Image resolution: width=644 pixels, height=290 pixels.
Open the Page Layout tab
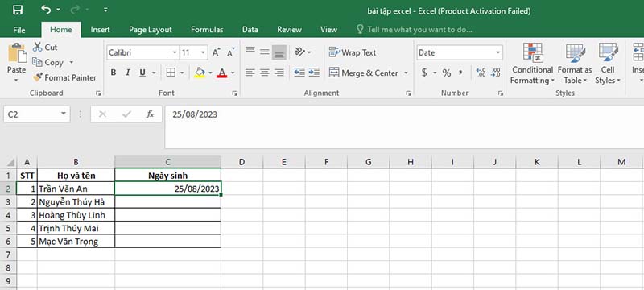[151, 30]
